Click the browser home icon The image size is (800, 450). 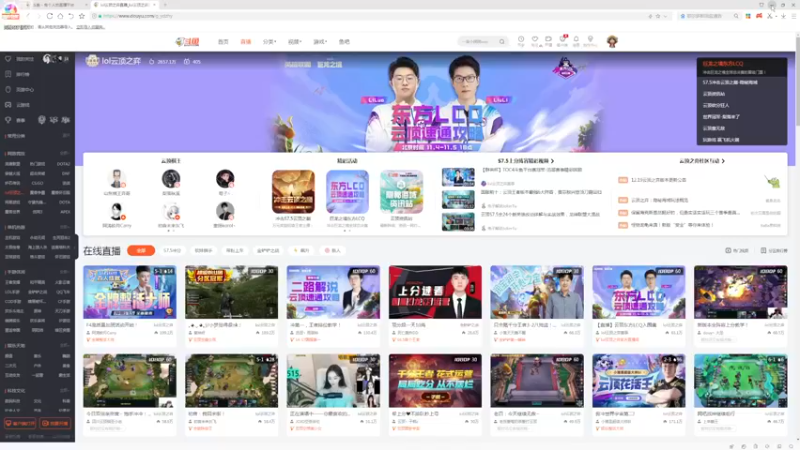coord(60,16)
